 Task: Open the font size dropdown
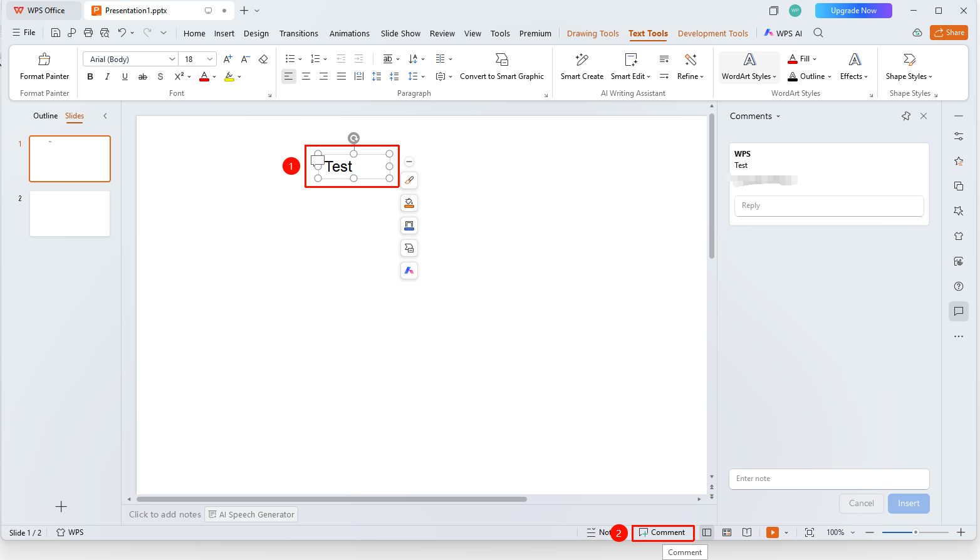210,59
